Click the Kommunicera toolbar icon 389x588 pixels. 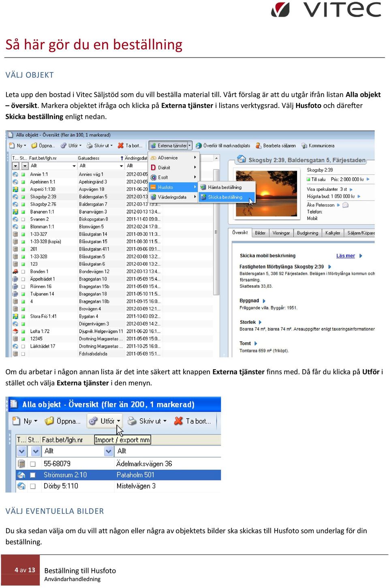tap(304, 145)
